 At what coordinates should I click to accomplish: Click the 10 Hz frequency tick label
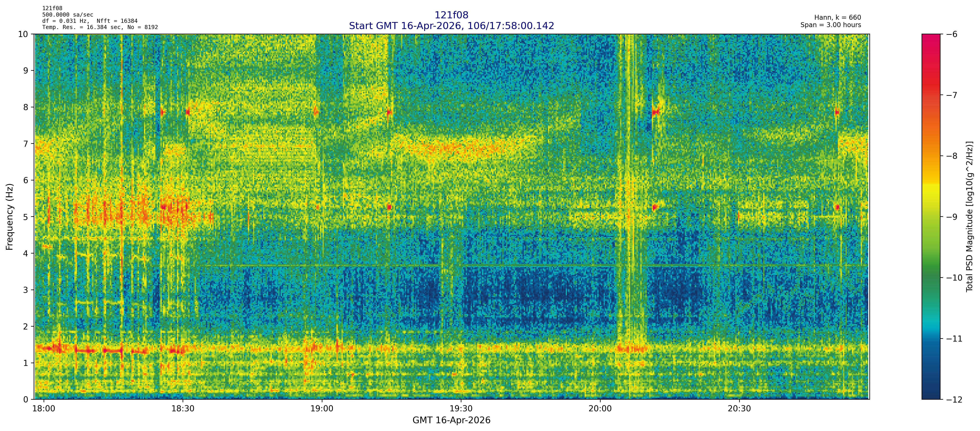(x=23, y=34)
